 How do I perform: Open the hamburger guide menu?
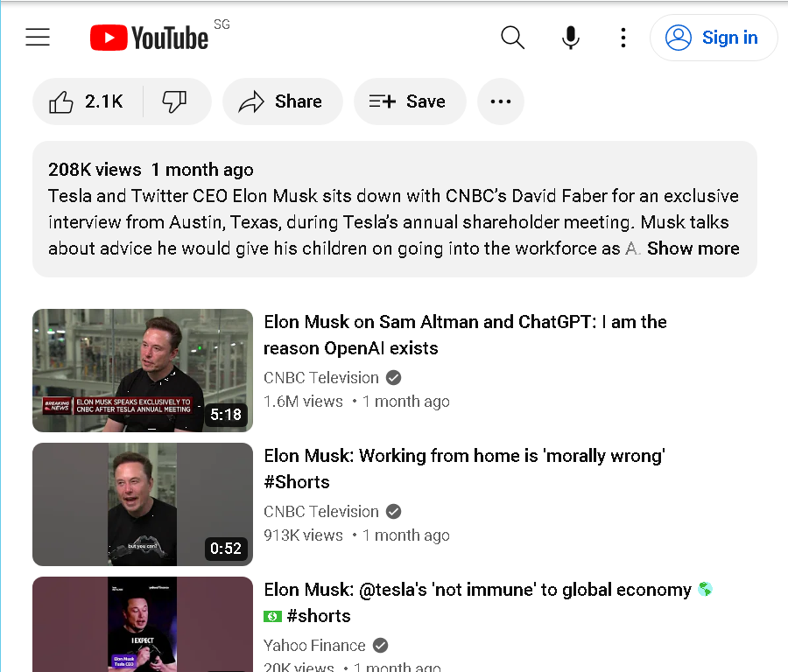tap(38, 37)
